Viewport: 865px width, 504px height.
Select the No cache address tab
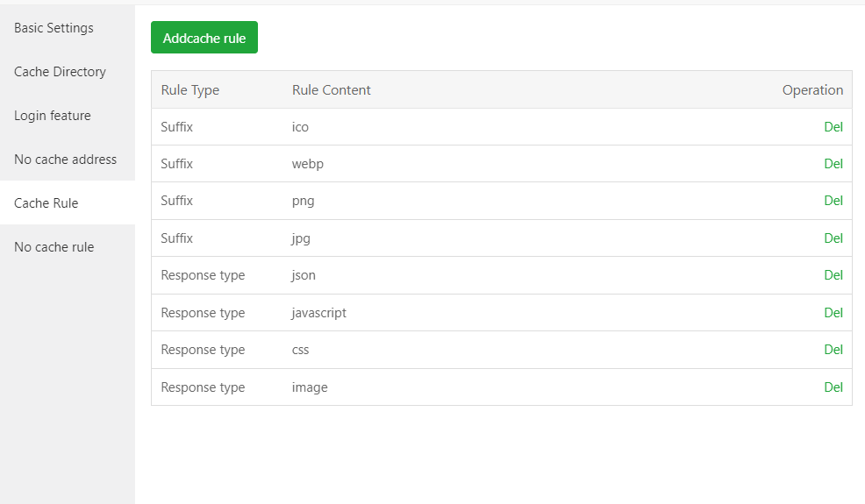click(65, 160)
